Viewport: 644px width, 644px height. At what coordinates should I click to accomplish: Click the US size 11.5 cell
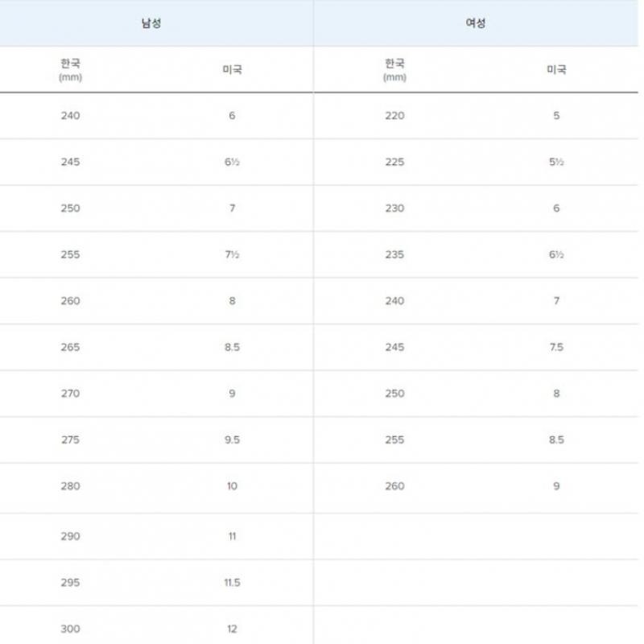point(232,582)
